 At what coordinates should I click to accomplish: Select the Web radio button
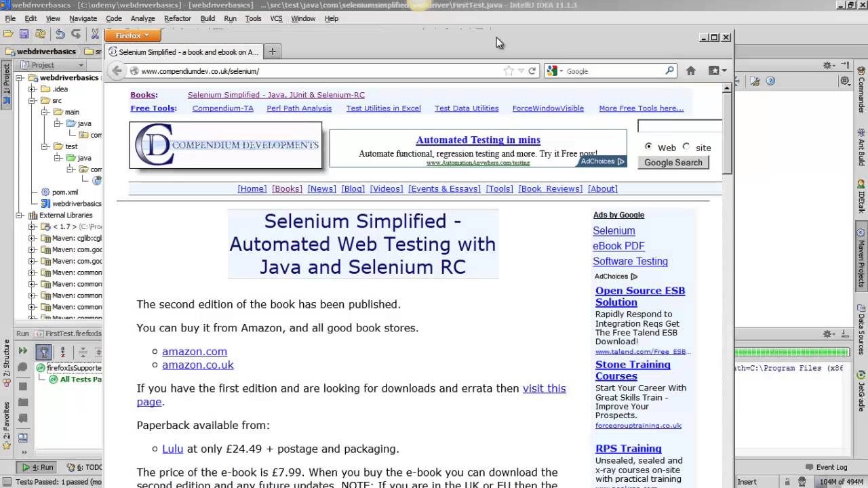point(648,146)
